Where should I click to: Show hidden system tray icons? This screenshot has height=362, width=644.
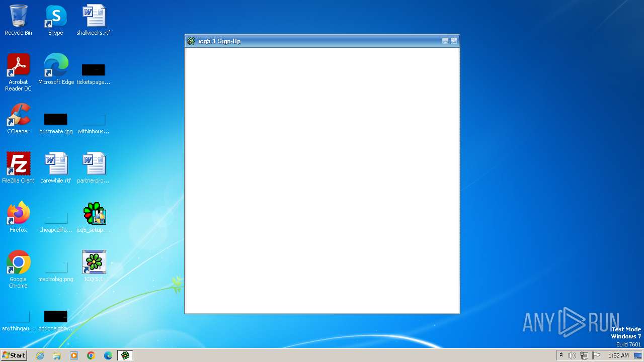point(561,355)
